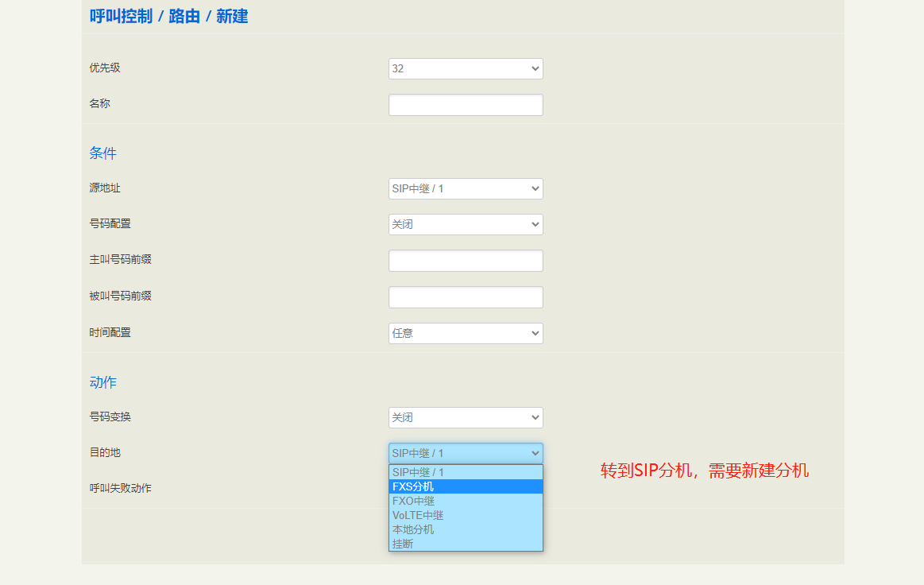Click the 被叫号码前缀 callee prefix input field
This screenshot has width=924, height=585.
point(466,297)
